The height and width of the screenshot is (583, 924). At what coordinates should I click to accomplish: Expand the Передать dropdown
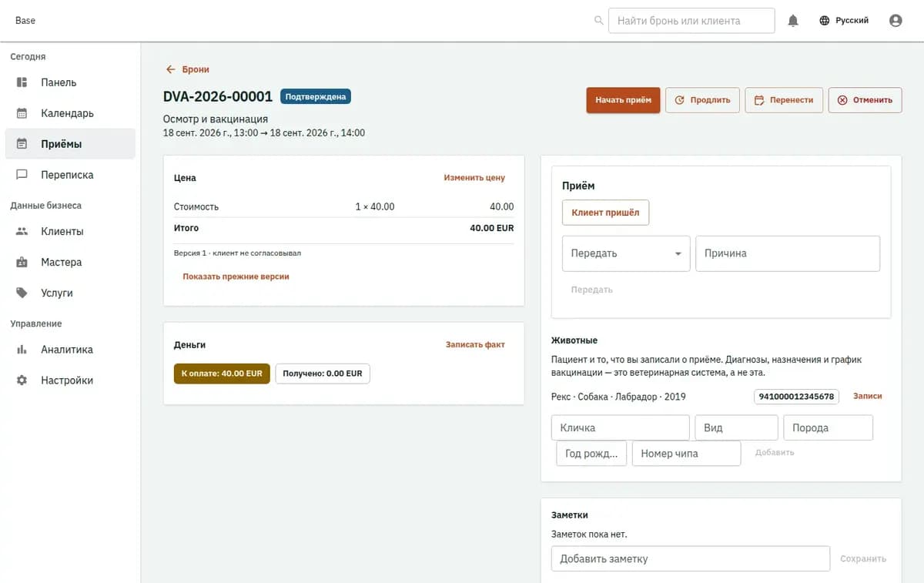coord(626,253)
